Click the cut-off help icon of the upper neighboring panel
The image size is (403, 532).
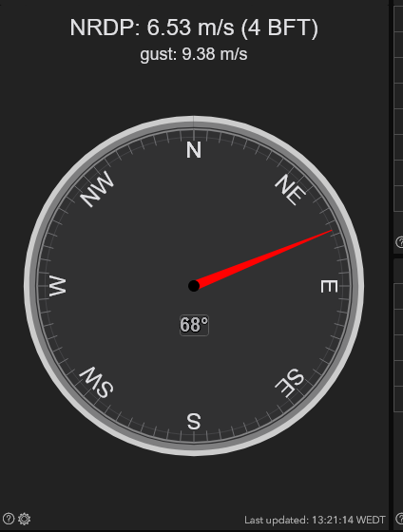click(400, 242)
